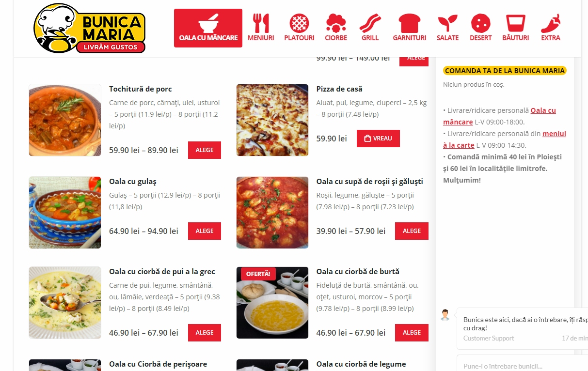Select the Grill bacon icon
This screenshot has width=588, height=371.
(x=370, y=28)
